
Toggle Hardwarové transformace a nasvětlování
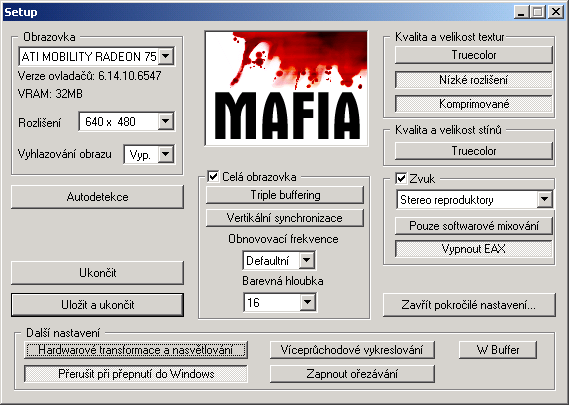(136, 350)
